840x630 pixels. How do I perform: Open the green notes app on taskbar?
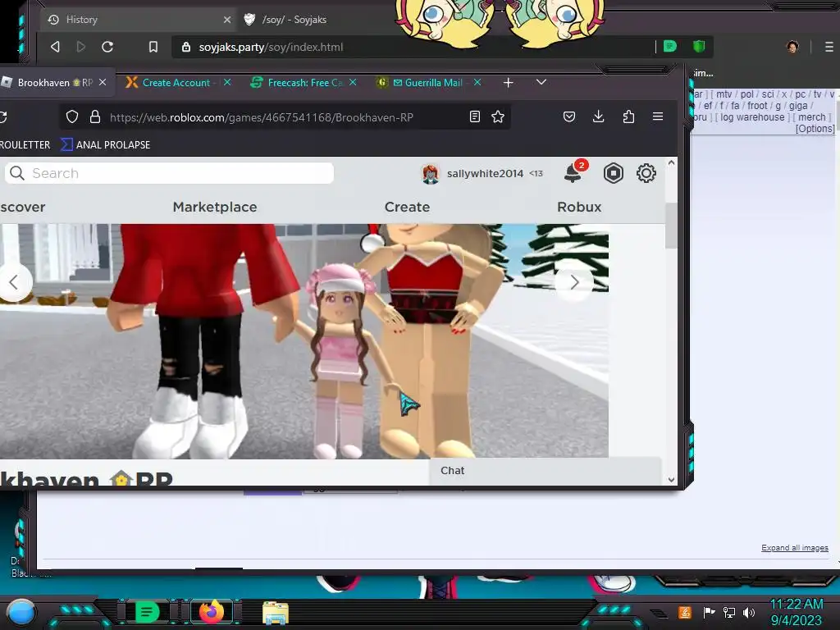click(x=147, y=612)
